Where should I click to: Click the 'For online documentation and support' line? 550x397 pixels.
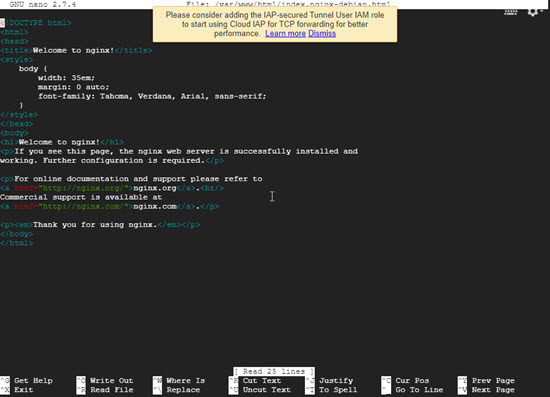point(131,179)
